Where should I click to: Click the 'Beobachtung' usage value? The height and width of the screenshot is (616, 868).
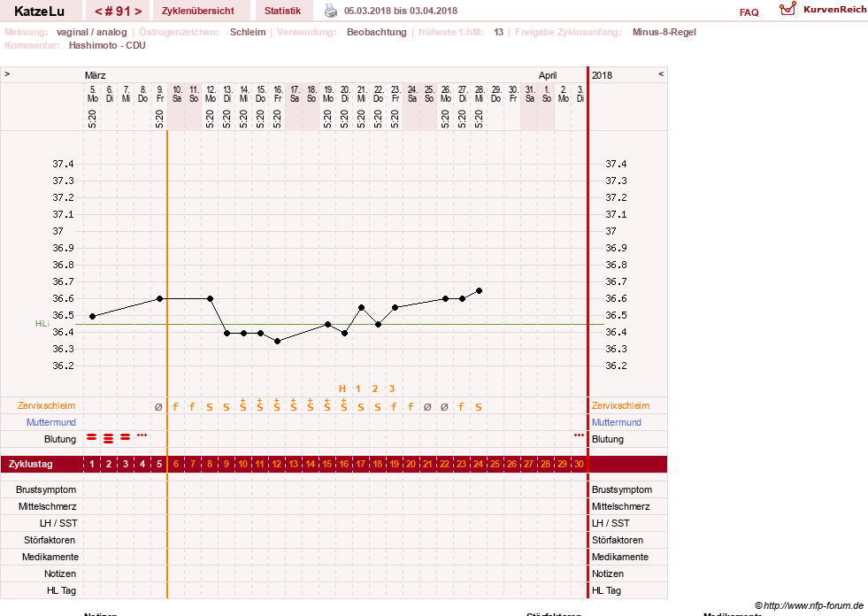[376, 32]
